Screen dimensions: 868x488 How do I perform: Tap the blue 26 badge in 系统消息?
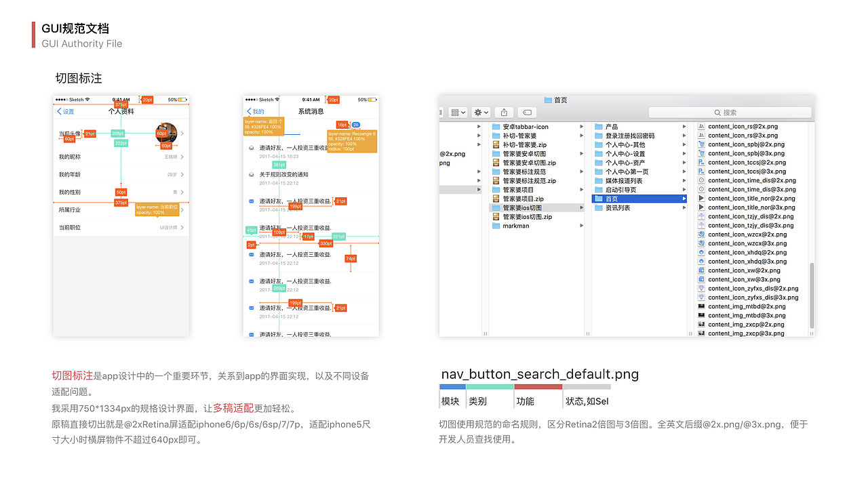pyautogui.click(x=356, y=125)
